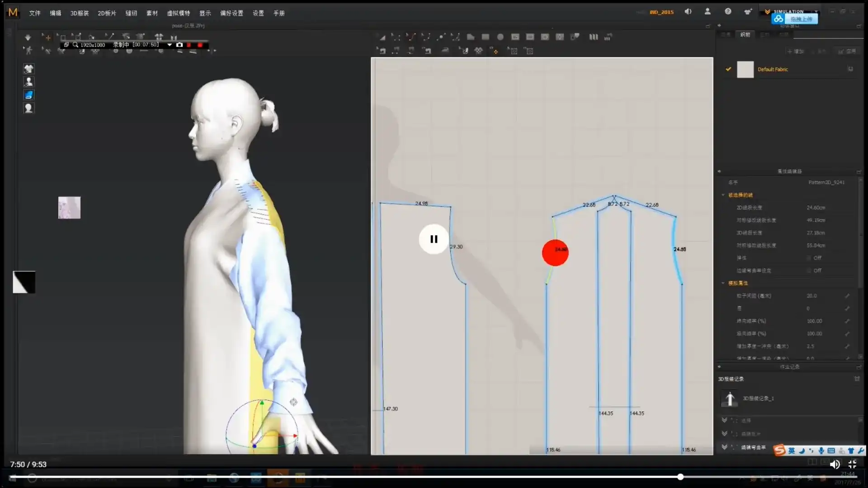Collapse the 模拟属性 section
This screenshot has height=488, width=868.
pyautogui.click(x=723, y=283)
